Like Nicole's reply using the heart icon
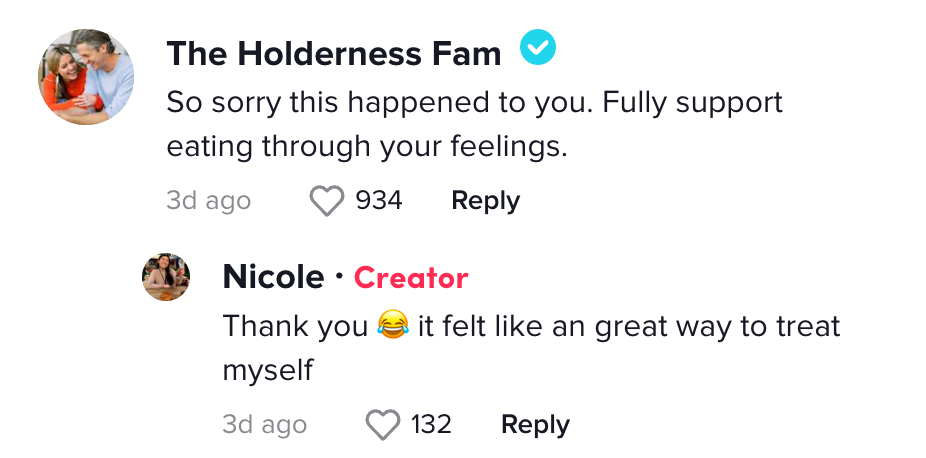The width and height of the screenshot is (926, 458). coord(383,425)
